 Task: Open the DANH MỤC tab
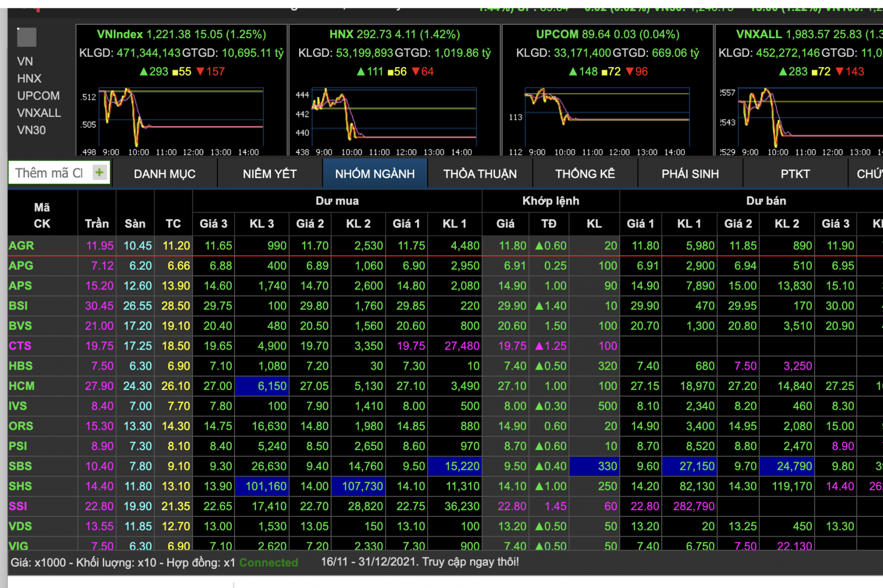(164, 174)
